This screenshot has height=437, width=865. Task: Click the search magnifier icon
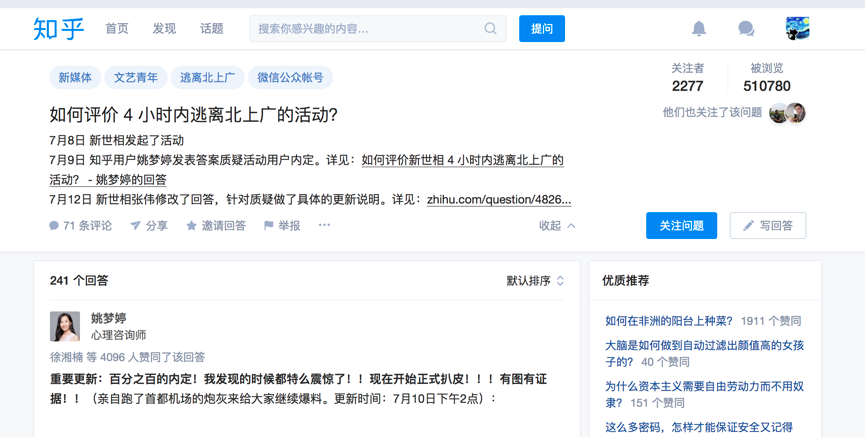[490, 29]
